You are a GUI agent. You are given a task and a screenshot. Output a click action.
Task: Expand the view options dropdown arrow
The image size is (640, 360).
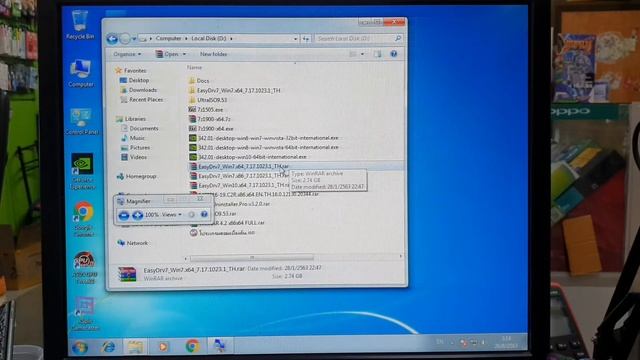click(x=362, y=54)
